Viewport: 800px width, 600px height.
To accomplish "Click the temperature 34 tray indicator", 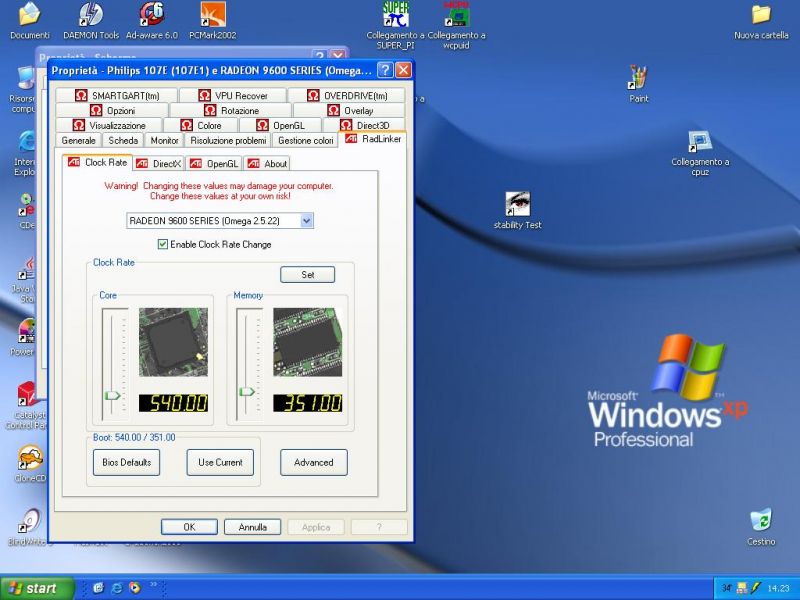I will coord(726,588).
